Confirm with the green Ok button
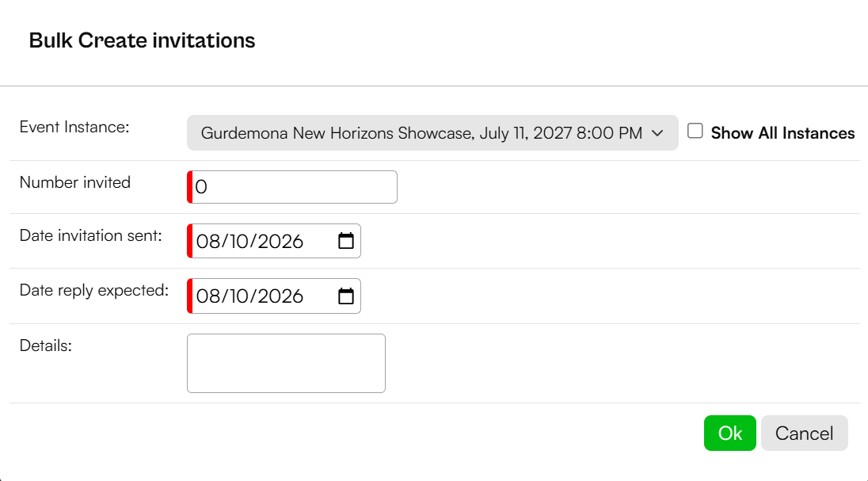Screen dimensions: 868x481 [729, 433]
